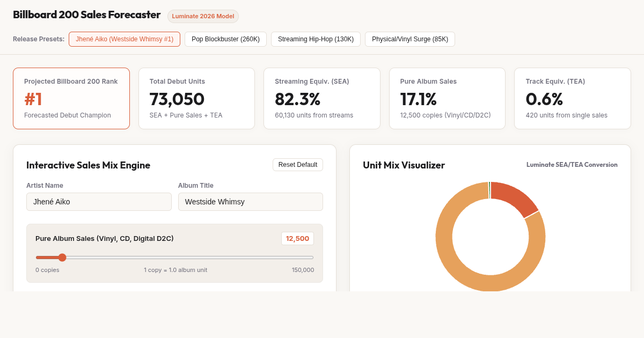
Task: Select the Track Equiv. (TEA) card
Action: 573,98
